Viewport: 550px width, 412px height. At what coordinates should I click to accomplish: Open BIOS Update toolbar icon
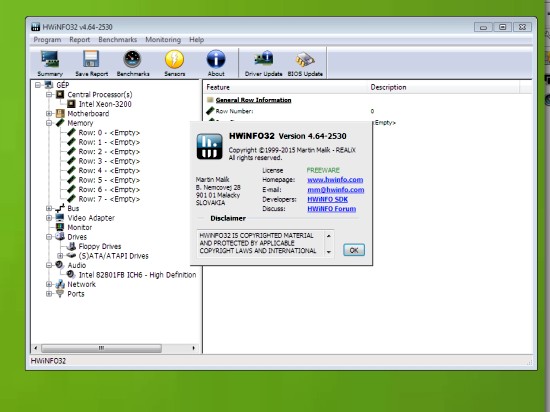tap(305, 63)
